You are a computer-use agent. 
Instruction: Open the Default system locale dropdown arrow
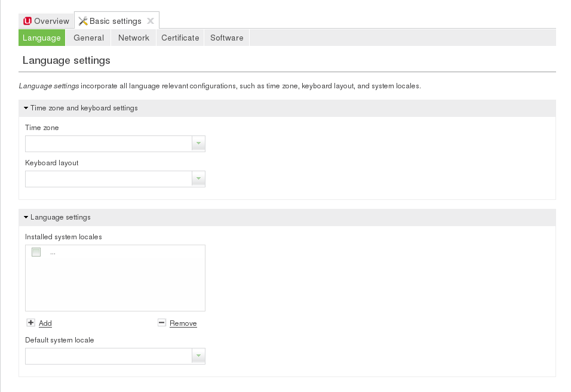tap(198, 356)
